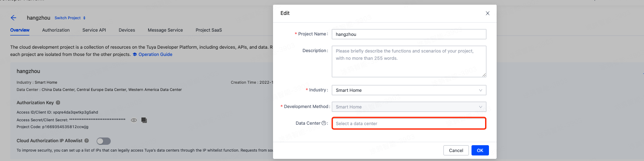Viewport: 644px width, 161px height.
Task: Switch to the Authorization tab
Action: tap(56, 30)
